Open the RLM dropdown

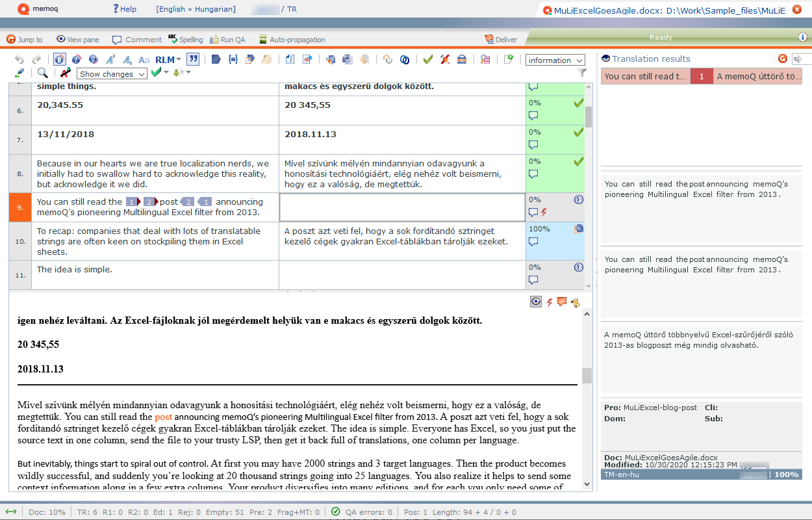coord(168,60)
